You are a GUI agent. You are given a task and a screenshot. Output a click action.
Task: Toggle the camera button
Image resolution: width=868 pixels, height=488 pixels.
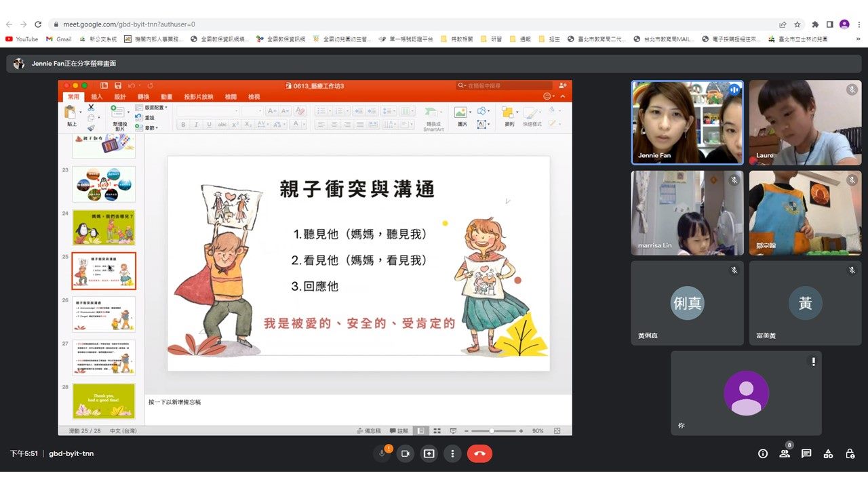(406, 453)
